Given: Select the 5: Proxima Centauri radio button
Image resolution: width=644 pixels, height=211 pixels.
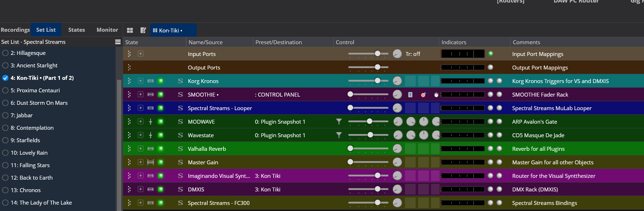Looking at the screenshot, I should [5, 91].
